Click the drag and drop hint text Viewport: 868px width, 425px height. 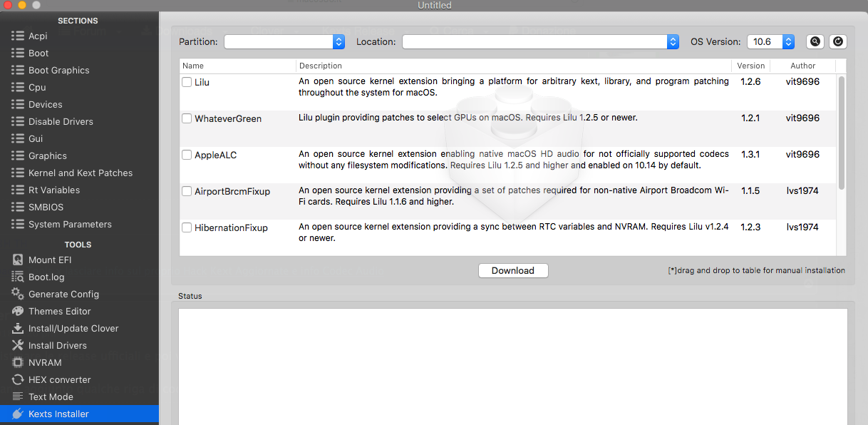tap(756, 271)
